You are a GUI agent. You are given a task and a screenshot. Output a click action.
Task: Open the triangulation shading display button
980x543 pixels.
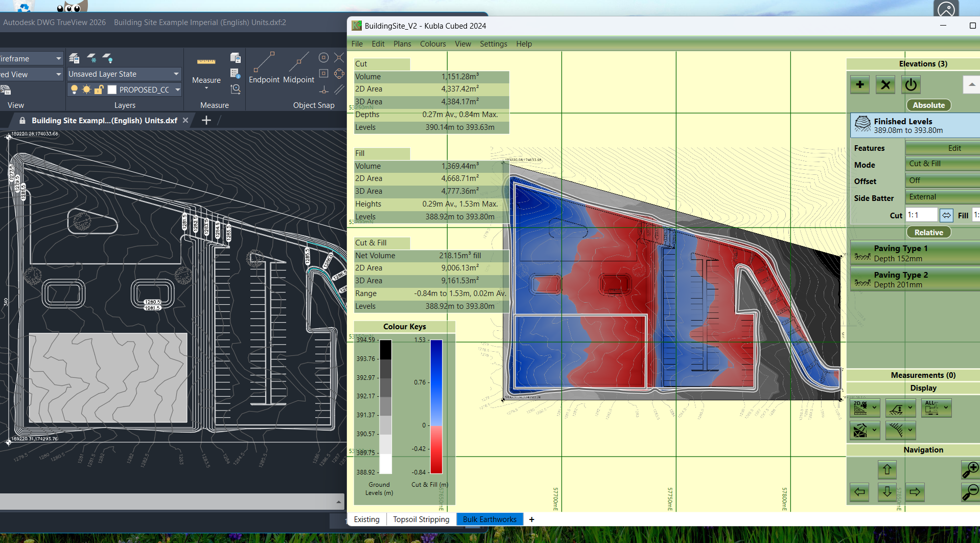[865, 431]
